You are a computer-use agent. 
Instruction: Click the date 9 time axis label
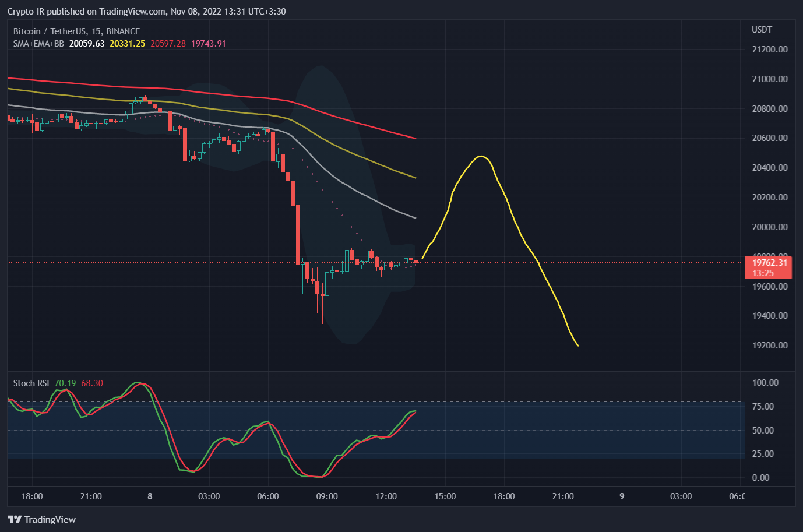622,496
